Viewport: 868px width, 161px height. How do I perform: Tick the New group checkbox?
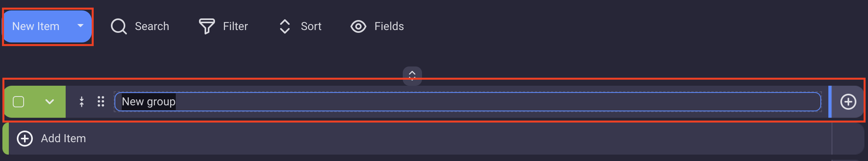tap(18, 102)
